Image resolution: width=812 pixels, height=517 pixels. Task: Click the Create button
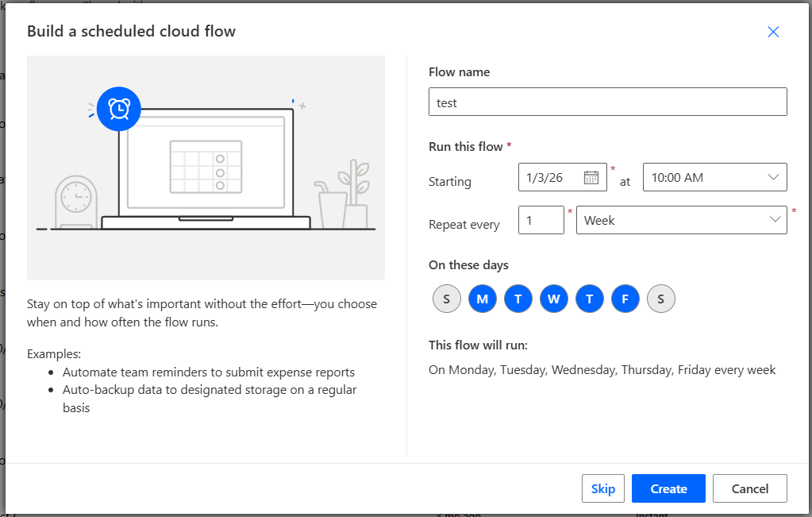point(668,488)
